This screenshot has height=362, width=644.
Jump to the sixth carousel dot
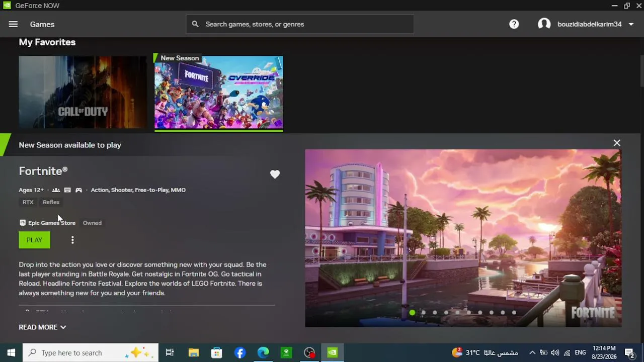[x=468, y=313]
